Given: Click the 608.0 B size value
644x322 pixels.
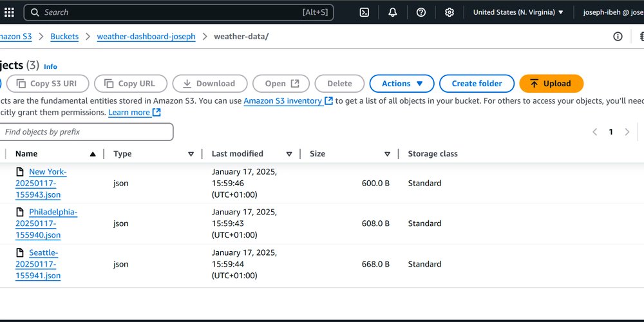Looking at the screenshot, I should tap(375, 223).
